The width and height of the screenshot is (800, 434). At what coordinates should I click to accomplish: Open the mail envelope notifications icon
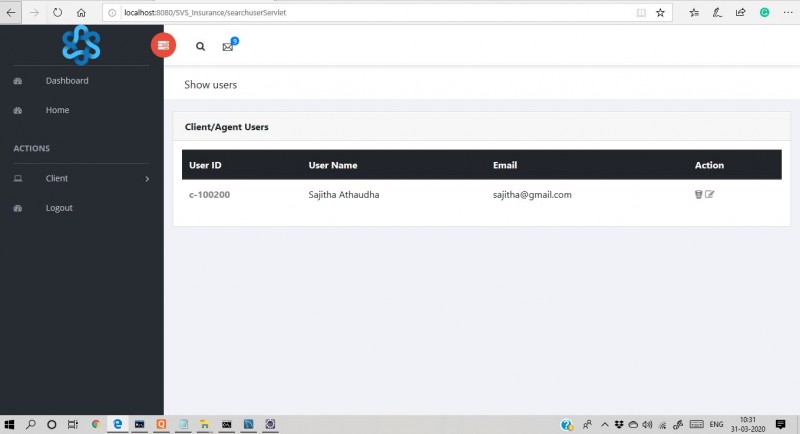tap(228, 47)
